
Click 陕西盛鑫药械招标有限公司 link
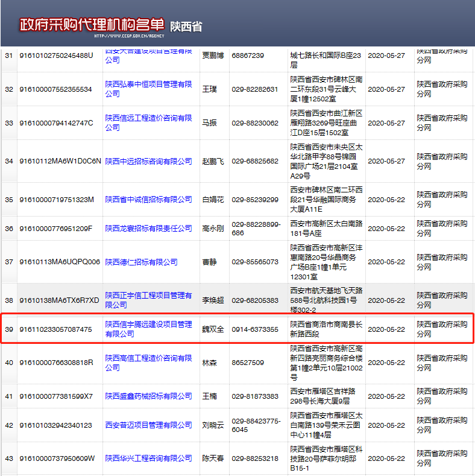[x=148, y=396]
